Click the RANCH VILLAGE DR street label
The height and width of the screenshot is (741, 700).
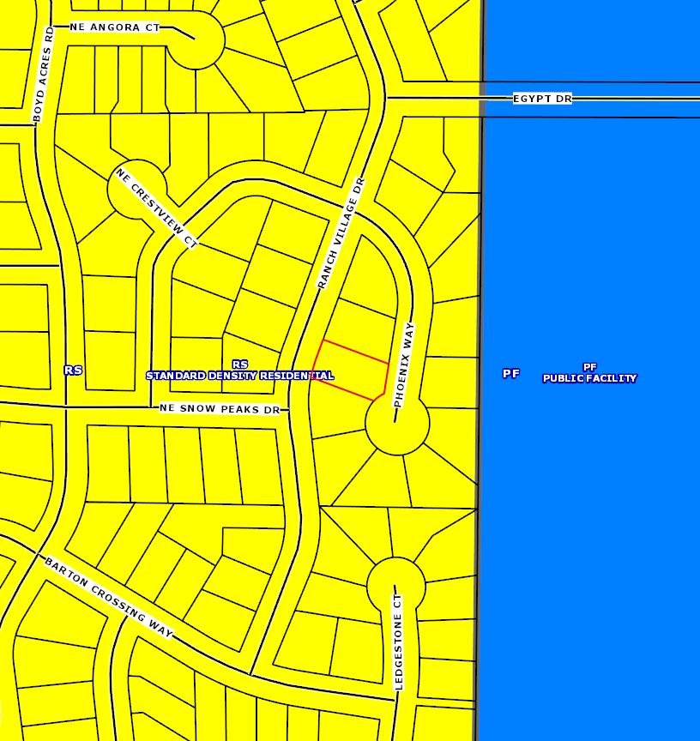coord(341,233)
